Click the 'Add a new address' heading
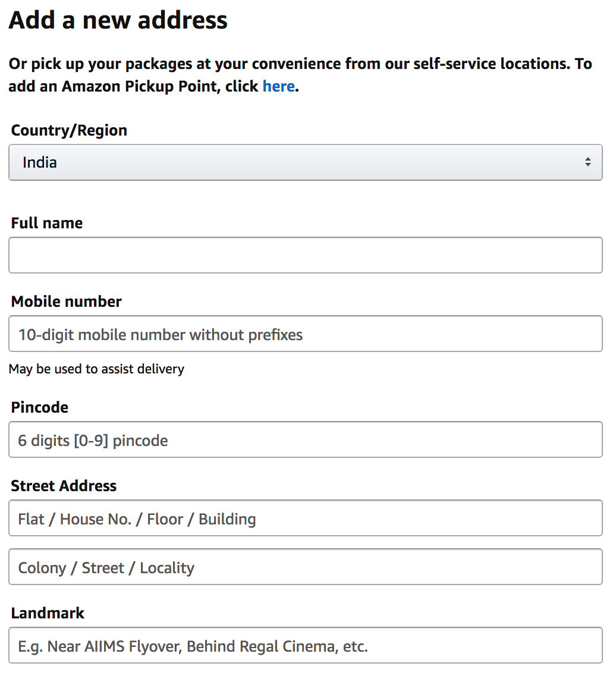This screenshot has height=685, width=616. coord(118,20)
